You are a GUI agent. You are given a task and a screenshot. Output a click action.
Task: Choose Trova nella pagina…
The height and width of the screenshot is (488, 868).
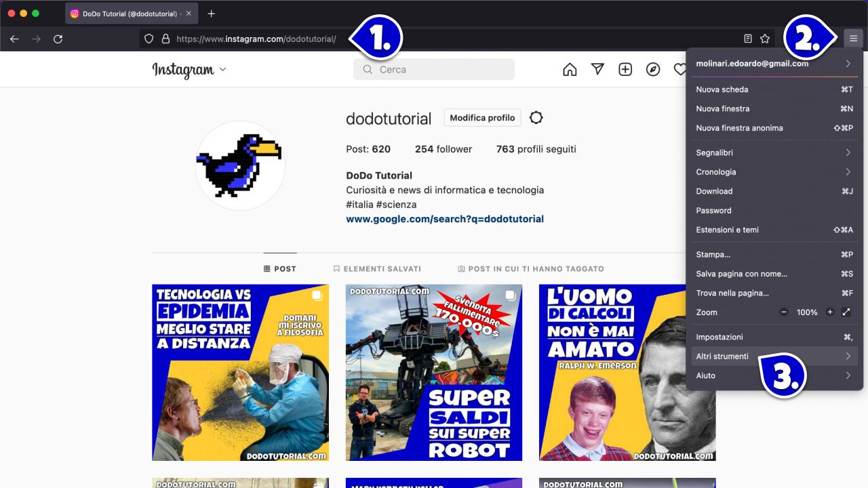click(x=774, y=293)
